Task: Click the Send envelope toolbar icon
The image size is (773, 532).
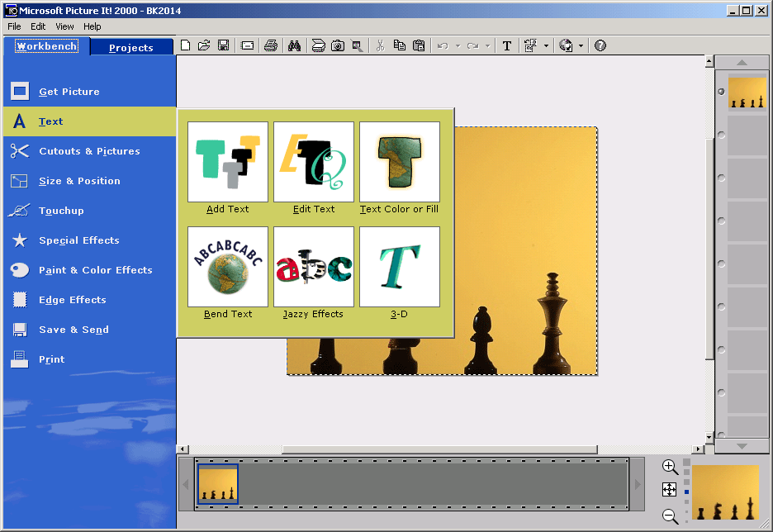Action: click(x=247, y=46)
